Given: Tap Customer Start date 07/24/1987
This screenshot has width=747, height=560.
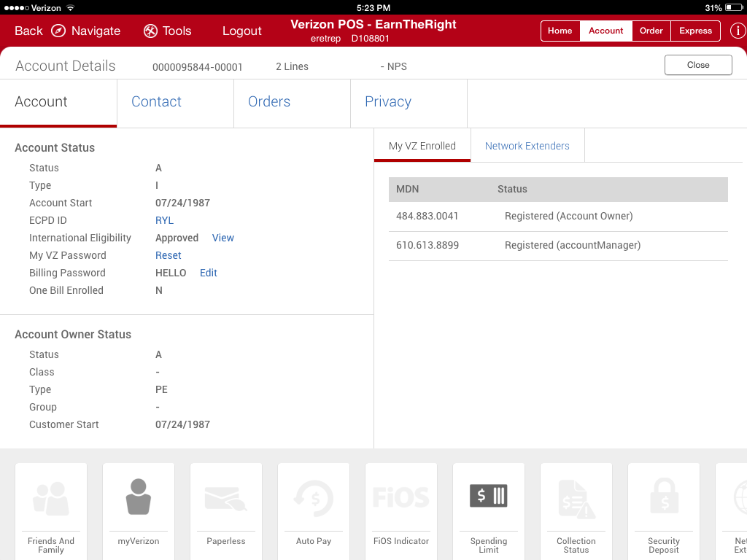Looking at the screenshot, I should tap(182, 424).
